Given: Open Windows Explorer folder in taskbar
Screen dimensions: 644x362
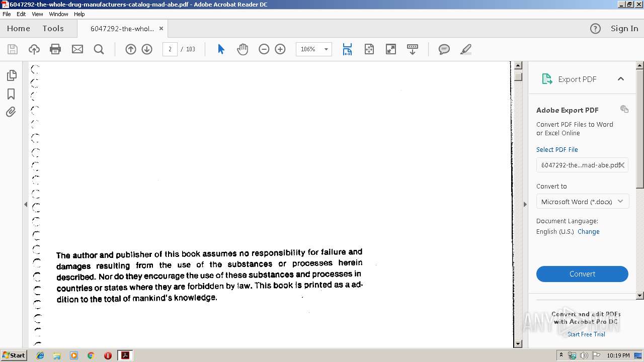Looking at the screenshot, I should [57, 355].
